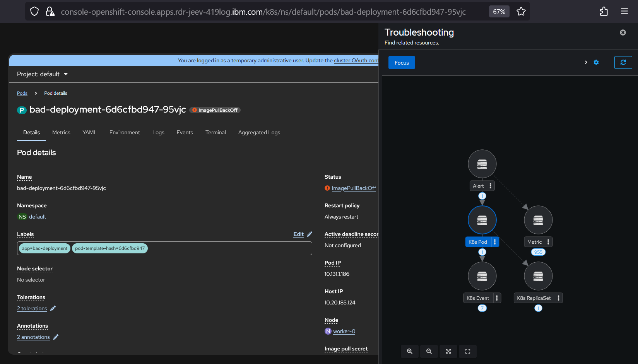Open the 2 annotations link
This screenshot has width=638, height=364.
click(33, 337)
